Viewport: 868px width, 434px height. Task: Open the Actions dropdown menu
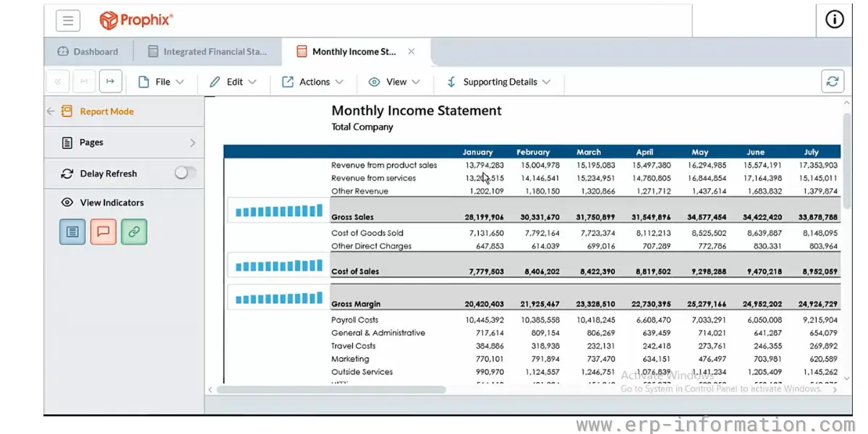pos(312,82)
